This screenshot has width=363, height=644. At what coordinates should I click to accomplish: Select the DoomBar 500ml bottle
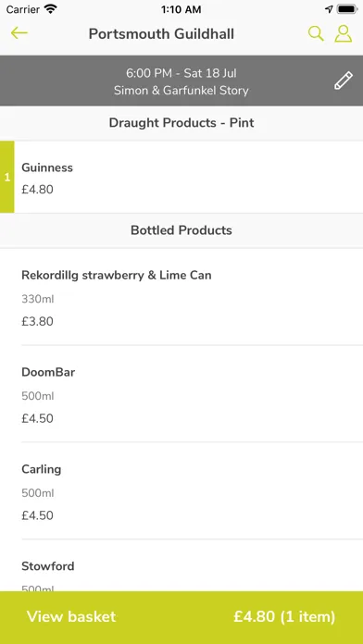(x=181, y=394)
